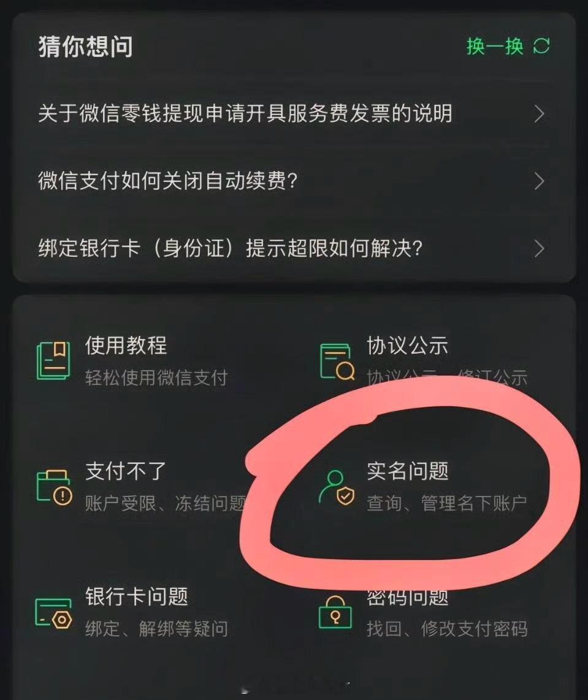Expand chevron for 关闭自动续费 question
588x700 pixels.
click(x=540, y=181)
